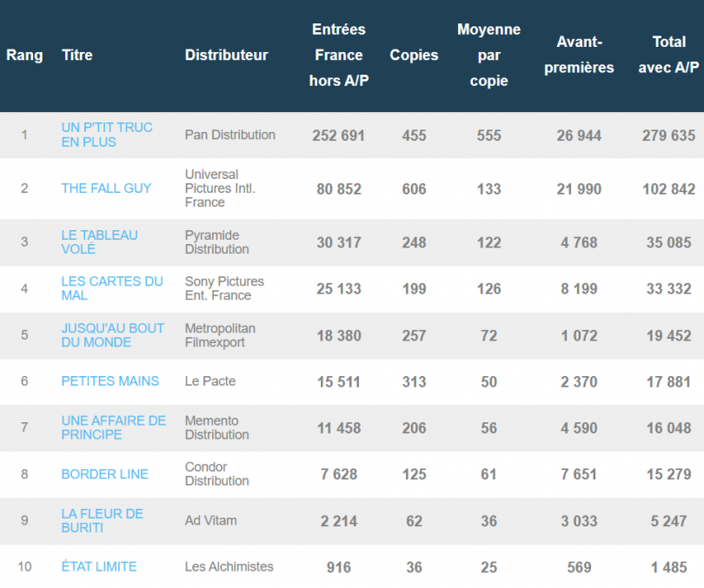This screenshot has width=704, height=588.
Task: Open the BORDER LINE film page
Action: tap(104, 474)
